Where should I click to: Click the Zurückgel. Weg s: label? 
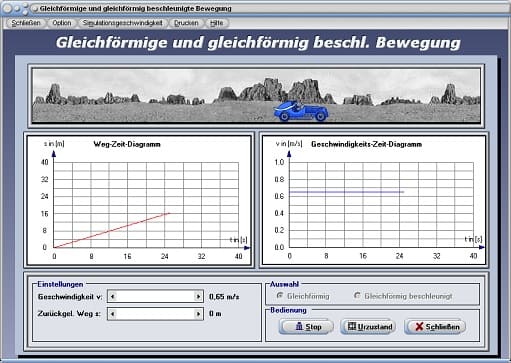click(69, 314)
